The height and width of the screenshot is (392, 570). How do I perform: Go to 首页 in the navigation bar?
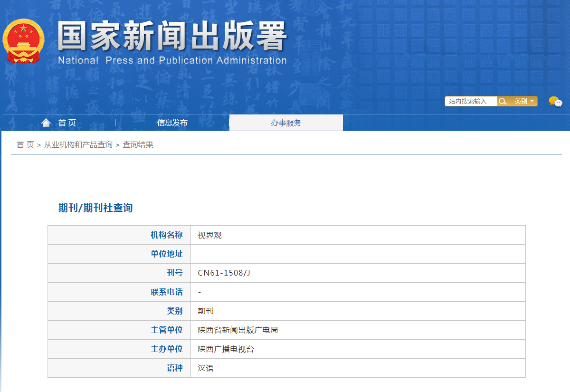click(67, 123)
